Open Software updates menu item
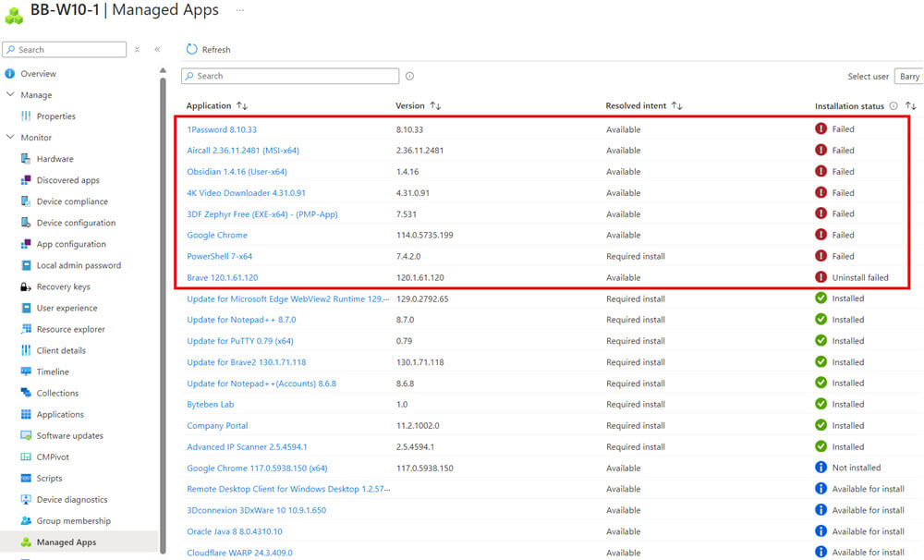The image size is (924, 560). click(69, 435)
